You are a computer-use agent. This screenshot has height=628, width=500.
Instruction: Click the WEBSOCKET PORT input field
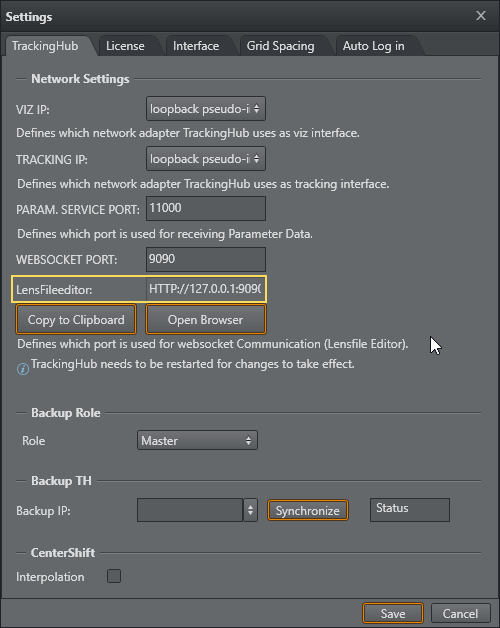click(x=206, y=259)
